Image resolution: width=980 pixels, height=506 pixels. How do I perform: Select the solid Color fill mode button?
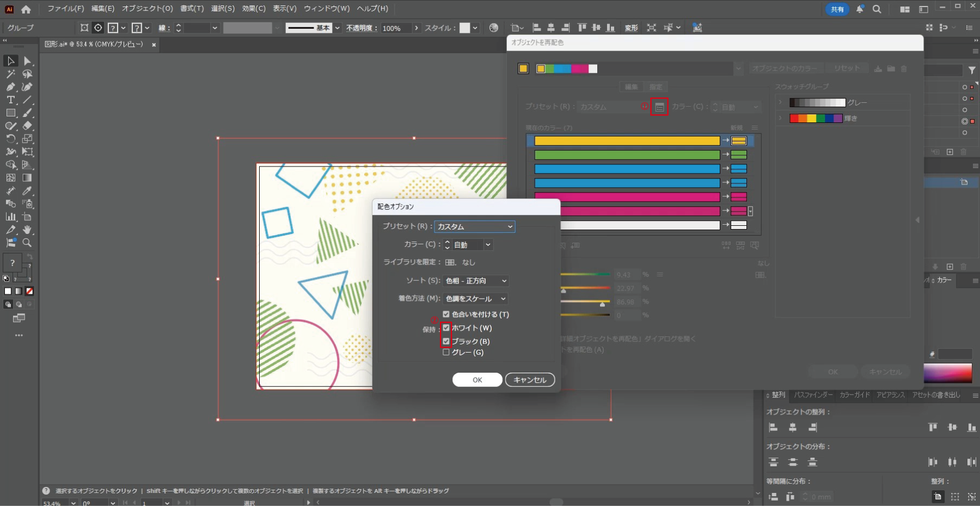click(x=8, y=291)
